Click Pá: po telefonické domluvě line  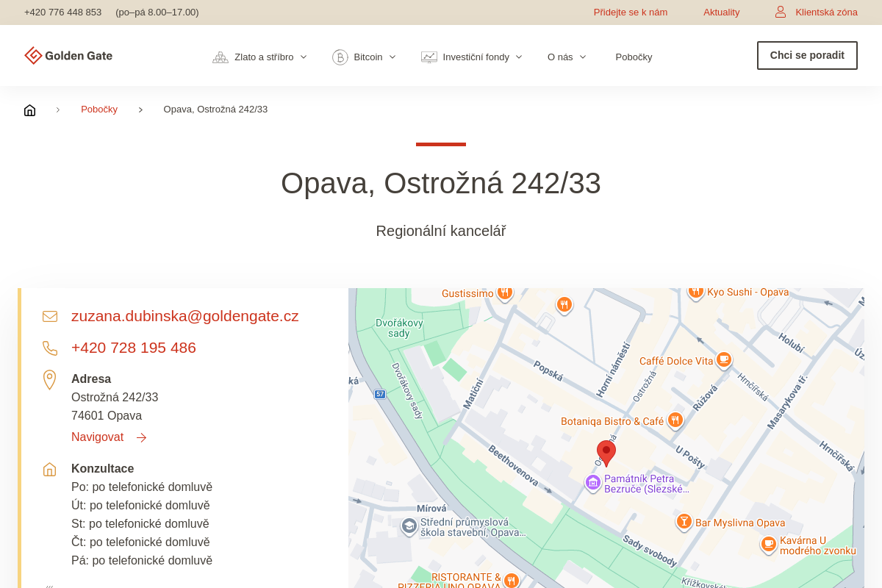[142, 561]
